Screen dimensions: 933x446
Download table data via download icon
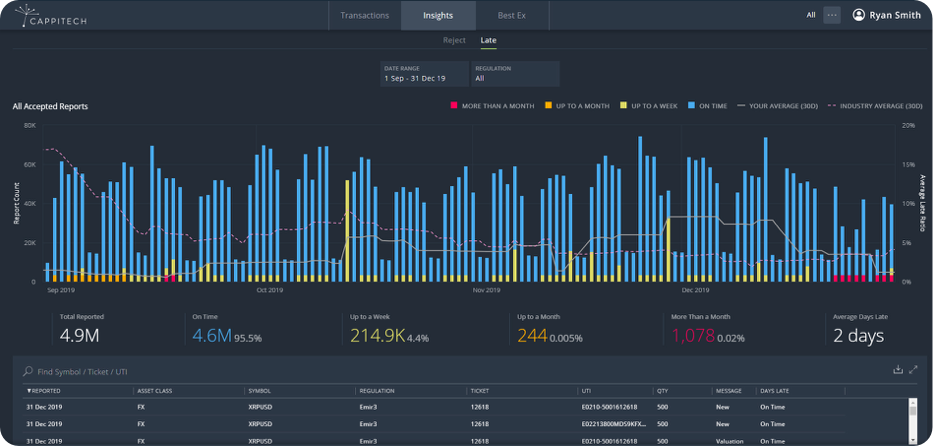[x=898, y=369]
